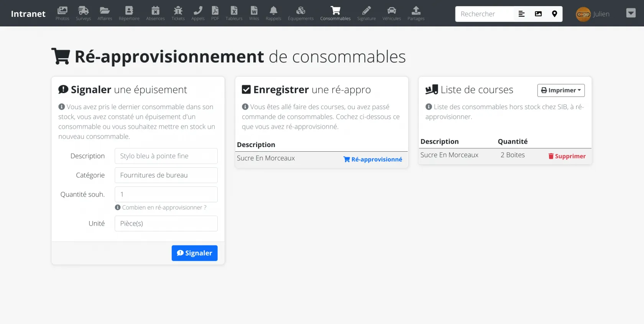Focus the Rechercher search field
The height and width of the screenshot is (324, 644).
coord(485,14)
